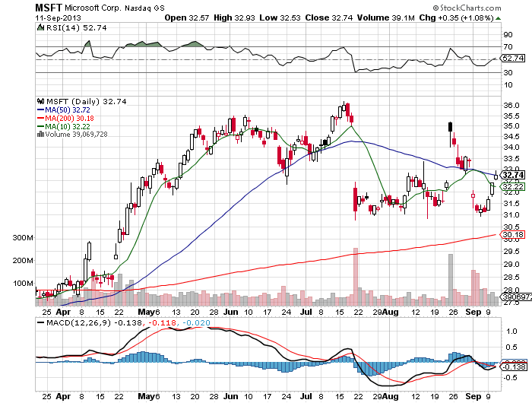The height and width of the screenshot is (403, 532).
Task: Click the Jun label on price chart date axis
Action: 231,312
